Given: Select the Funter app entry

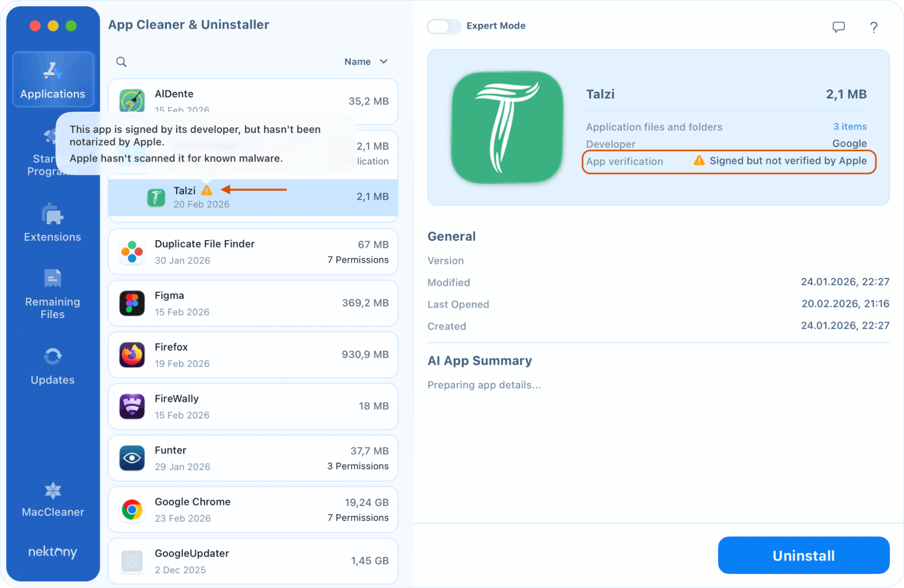Looking at the screenshot, I should pos(253,458).
